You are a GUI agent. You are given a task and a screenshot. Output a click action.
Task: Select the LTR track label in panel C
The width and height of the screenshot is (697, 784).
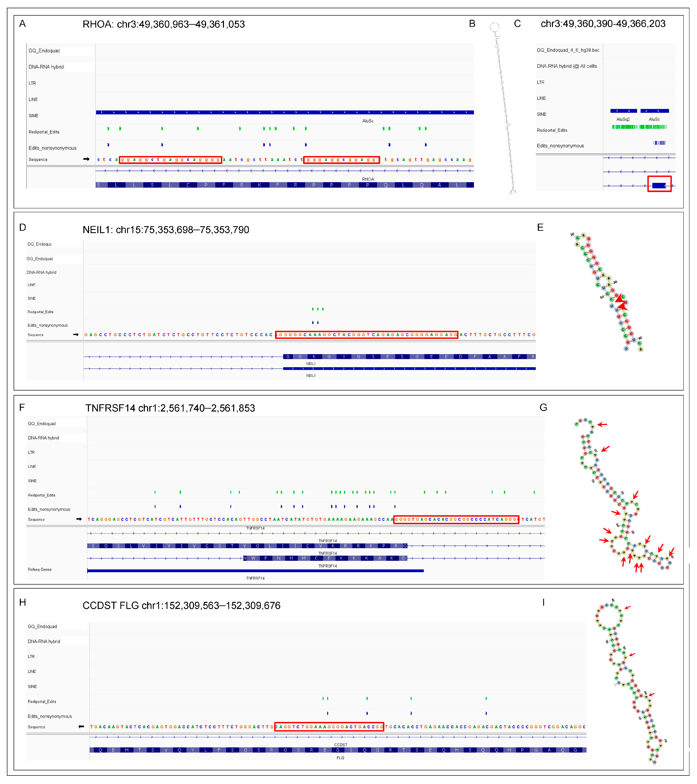541,82
